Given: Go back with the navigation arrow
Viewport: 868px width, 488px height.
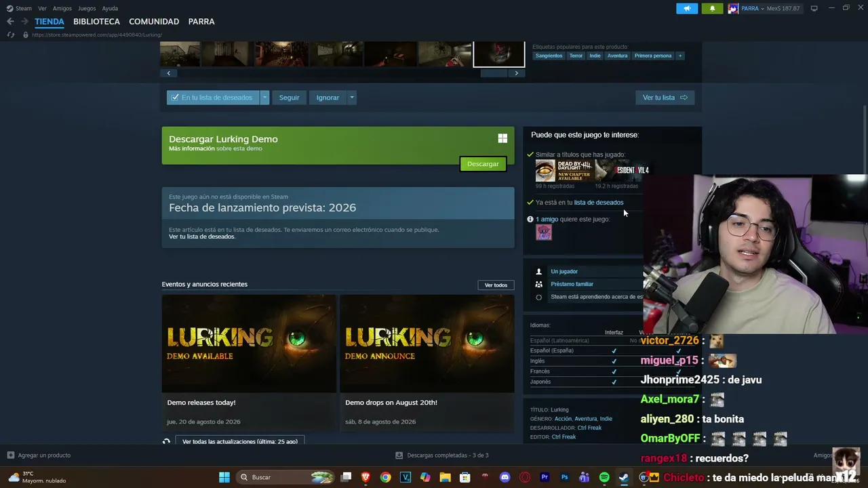Looking at the screenshot, I should coord(10,22).
